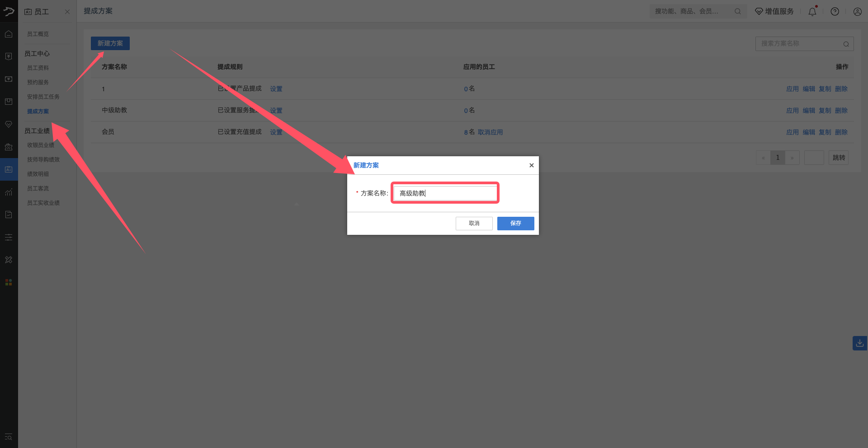Click the 保存 button in dialog
Screen dimensions: 868x448
tap(516, 224)
